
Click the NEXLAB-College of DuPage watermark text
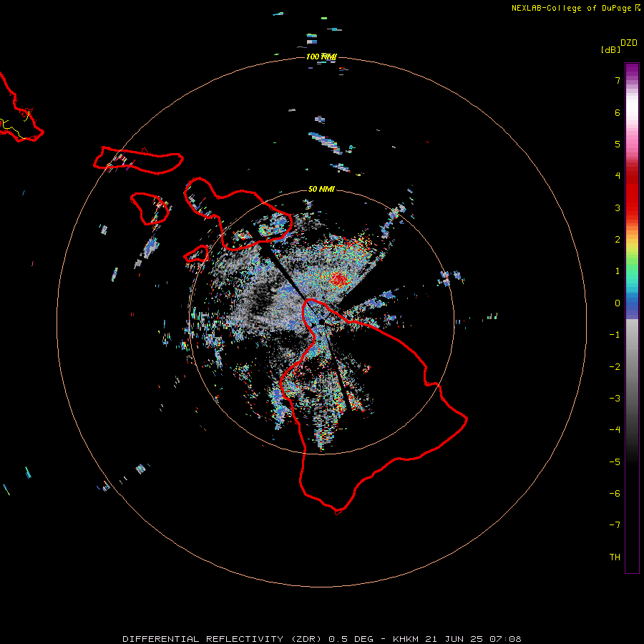(x=576, y=8)
